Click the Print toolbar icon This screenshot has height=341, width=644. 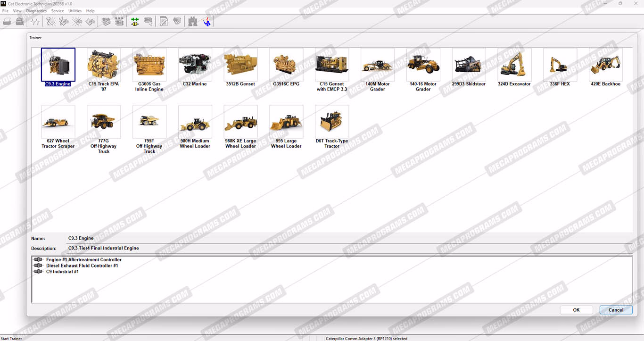click(x=7, y=21)
